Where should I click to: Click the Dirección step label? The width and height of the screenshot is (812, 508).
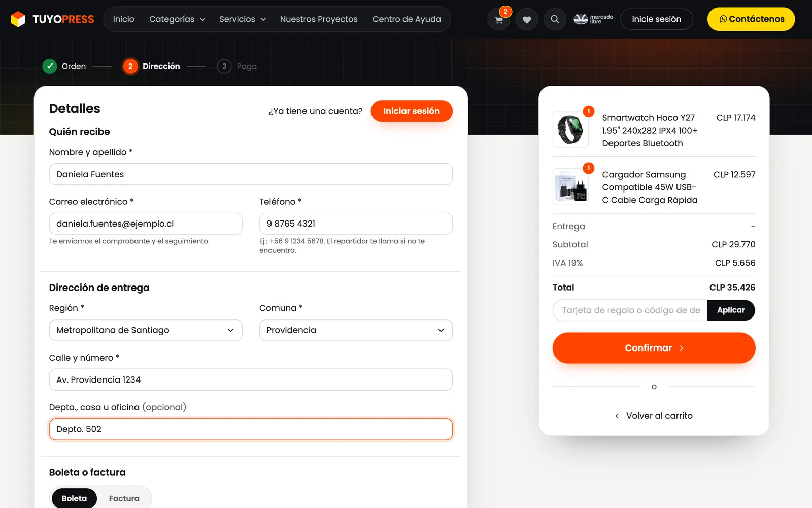coord(161,66)
